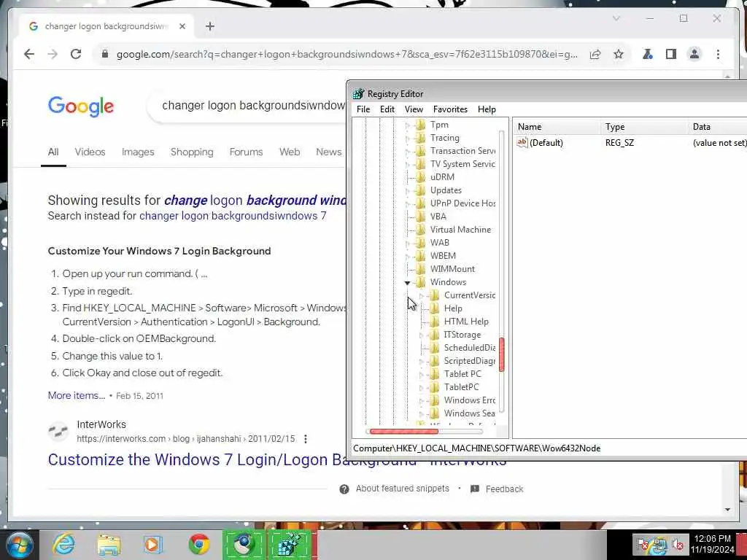
Task: Click the corrected 'change logon background' link
Action: 255,200
